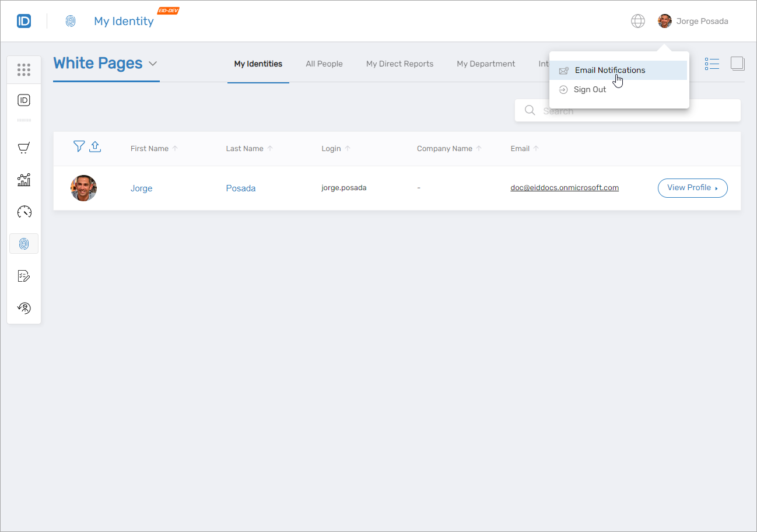
Task: Click the apps grid icon in sidebar
Action: point(24,70)
